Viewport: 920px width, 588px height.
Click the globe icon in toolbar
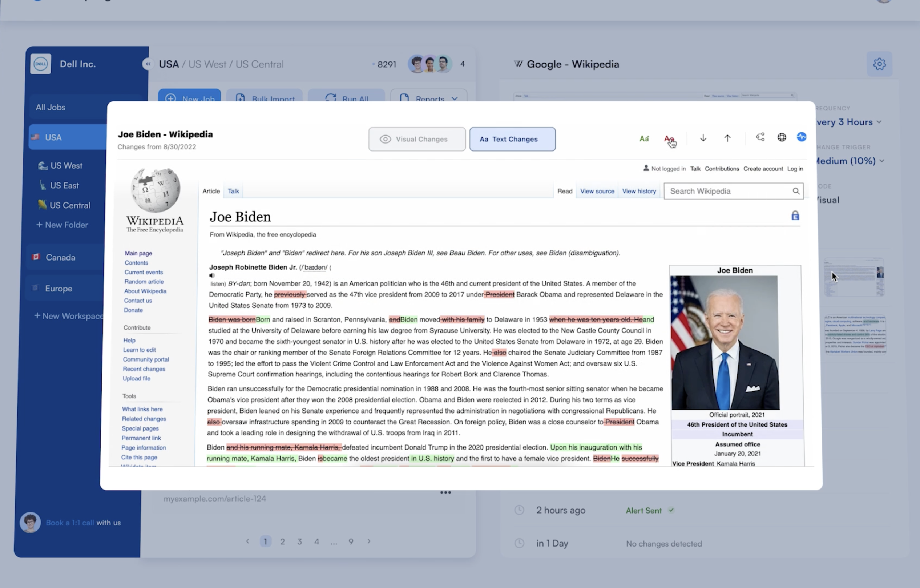tap(782, 137)
